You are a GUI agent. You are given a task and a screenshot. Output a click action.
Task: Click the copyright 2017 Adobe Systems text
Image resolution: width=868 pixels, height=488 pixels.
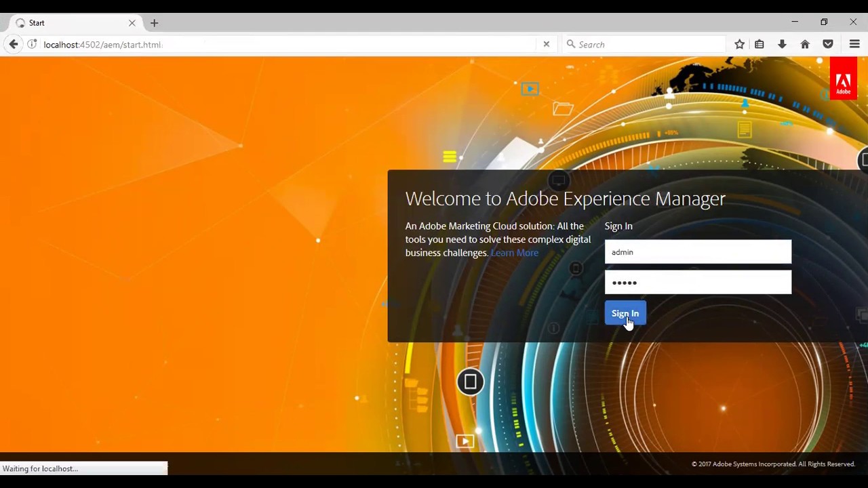773,464
